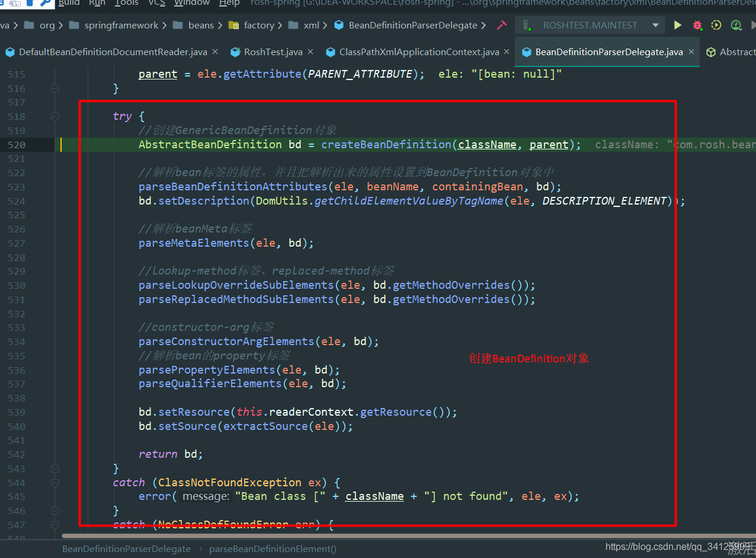This screenshot has width=756, height=558.
Task: Start debugging with the Debug bug icon
Action: pos(697,25)
